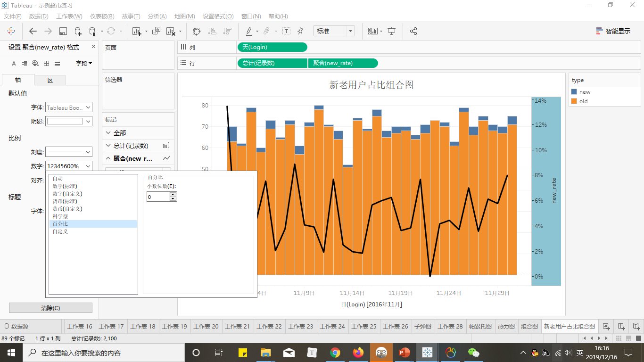Image resolution: width=644 pixels, height=362 pixels.
Task: Click the 清除(C) clear button
Action: pos(50,308)
